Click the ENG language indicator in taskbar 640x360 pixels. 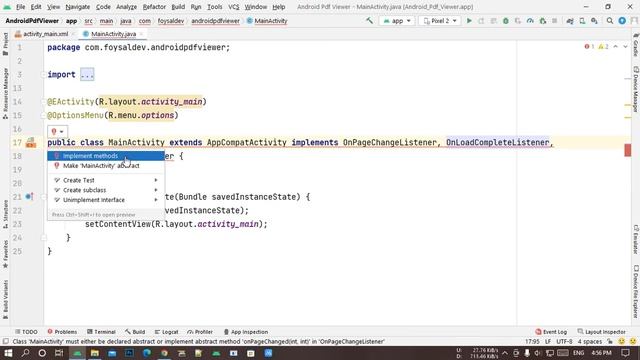click(578, 353)
